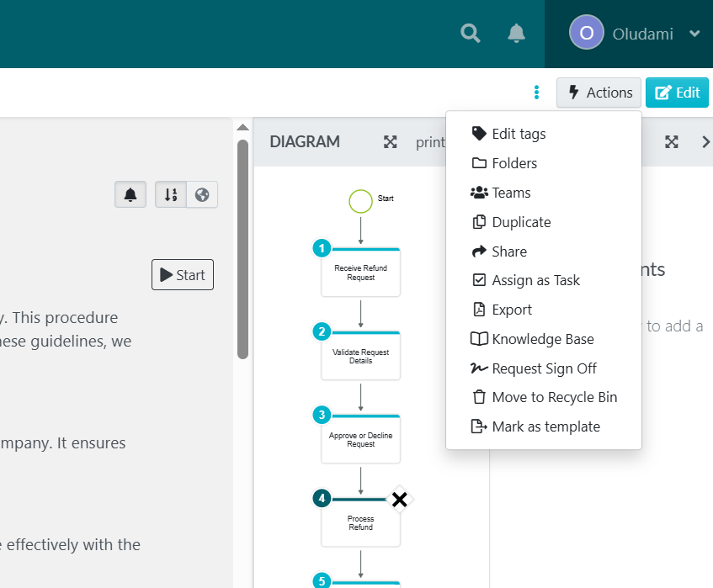Open notifications bell in top bar
The width and height of the screenshot is (713, 588).
pos(516,34)
